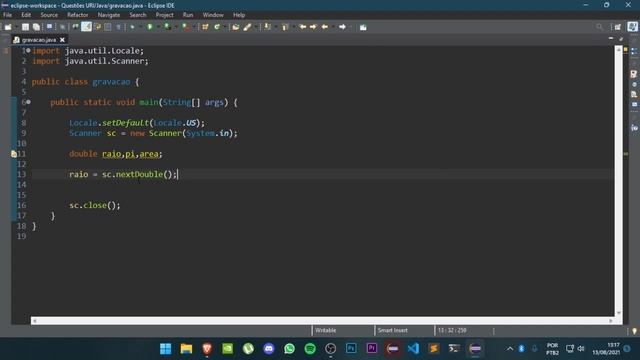Minimize the editor area

[611, 38]
